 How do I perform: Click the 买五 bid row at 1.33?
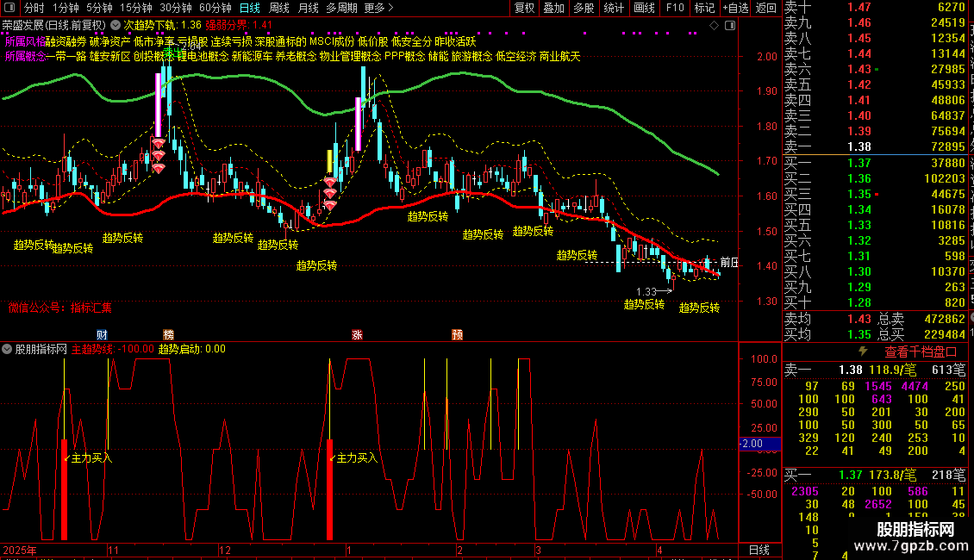coord(875,225)
